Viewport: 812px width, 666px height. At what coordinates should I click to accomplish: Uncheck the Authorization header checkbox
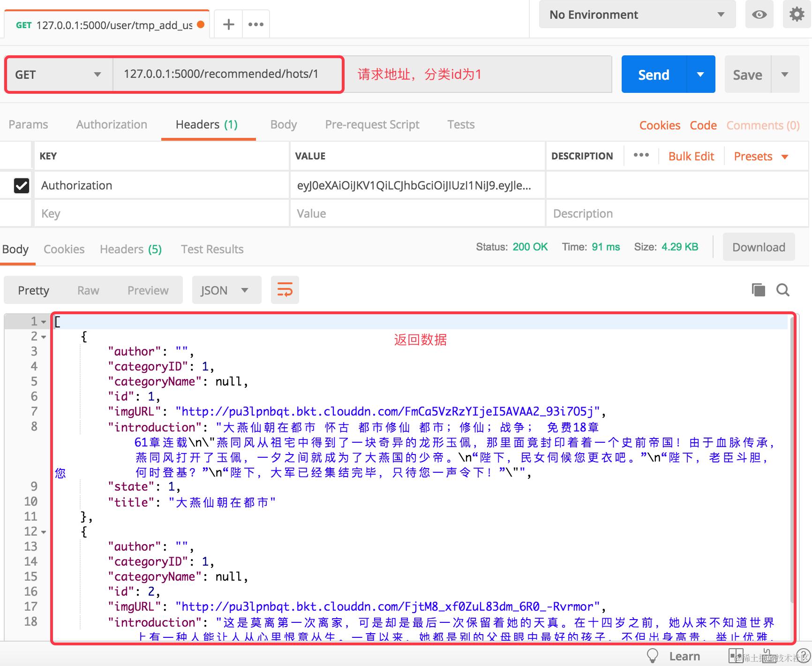coord(22,186)
